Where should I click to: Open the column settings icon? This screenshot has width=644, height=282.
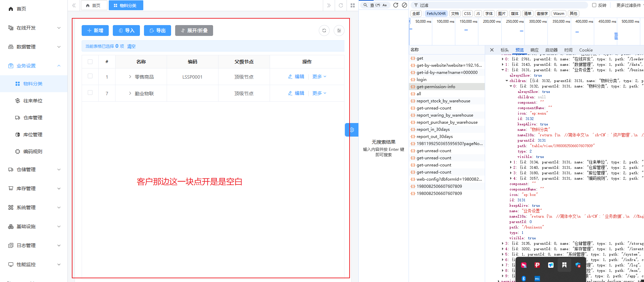pyautogui.click(x=339, y=31)
